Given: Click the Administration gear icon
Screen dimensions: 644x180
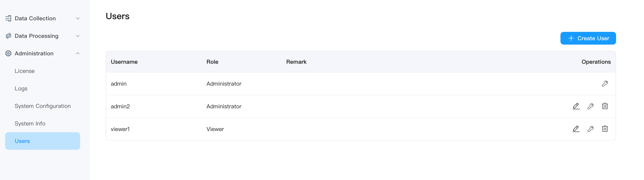Looking at the screenshot, I should [x=8, y=53].
